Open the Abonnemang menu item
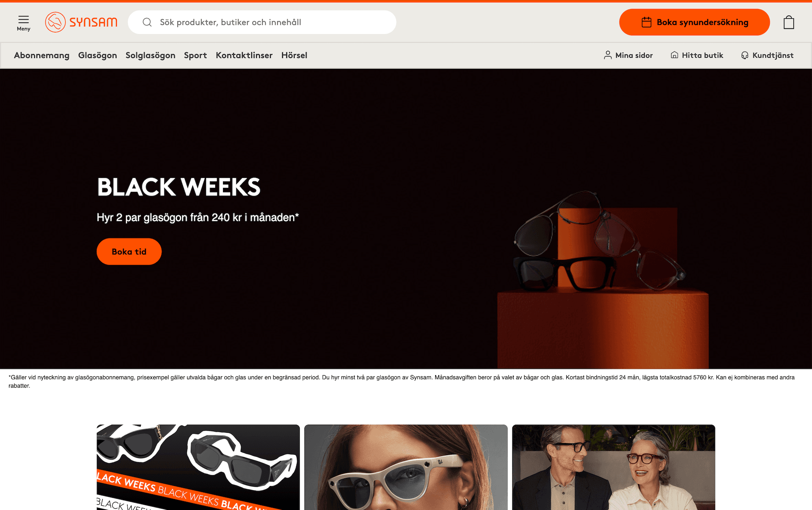This screenshot has width=812, height=510. [x=42, y=55]
